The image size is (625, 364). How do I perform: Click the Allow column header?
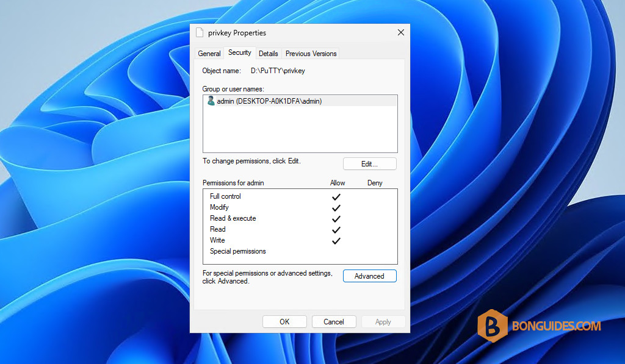coord(338,183)
